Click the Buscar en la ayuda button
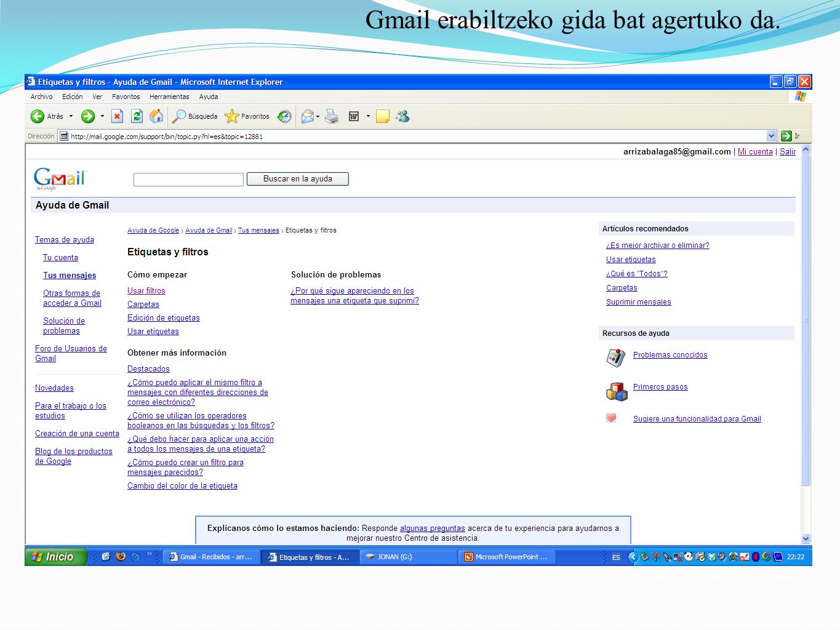Viewport: 840px width, 630px height. tap(298, 179)
